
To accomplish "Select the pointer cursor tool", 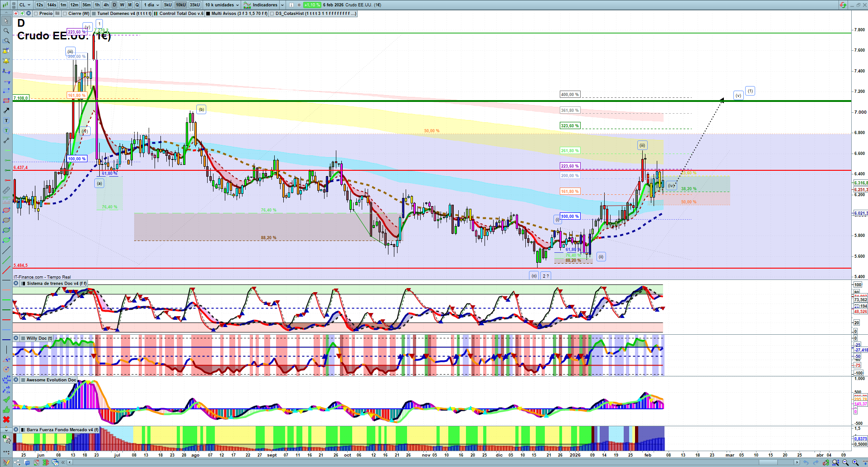I will pos(6,21).
